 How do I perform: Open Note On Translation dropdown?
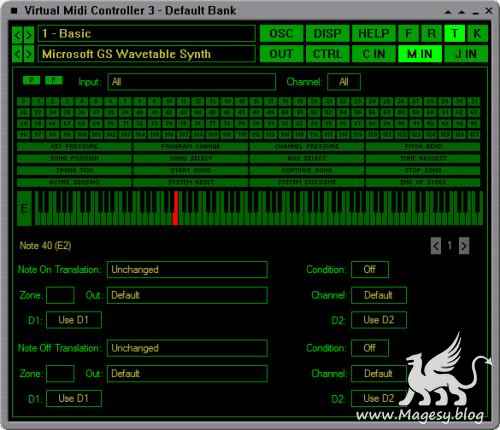187,270
